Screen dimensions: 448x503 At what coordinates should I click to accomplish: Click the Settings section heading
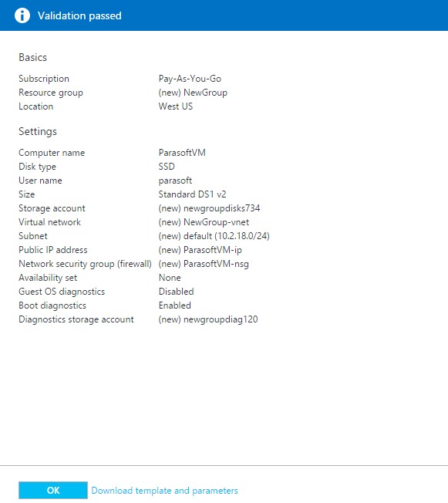pos(38,131)
